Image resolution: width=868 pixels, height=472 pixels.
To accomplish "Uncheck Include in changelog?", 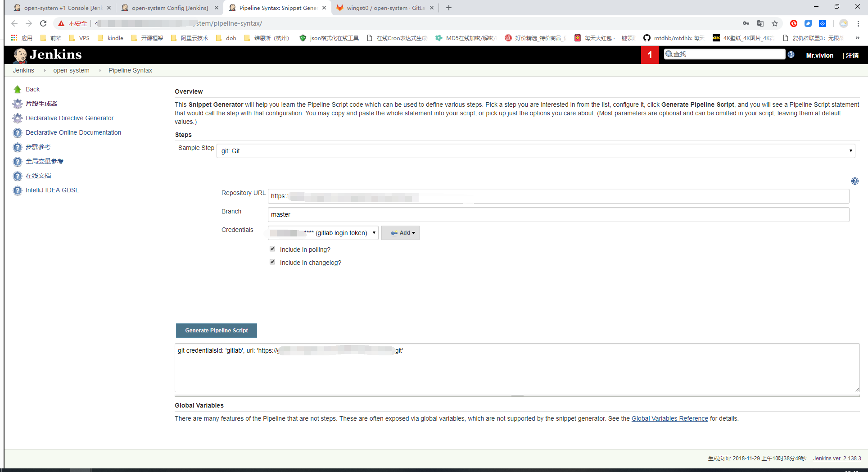I will (272, 262).
